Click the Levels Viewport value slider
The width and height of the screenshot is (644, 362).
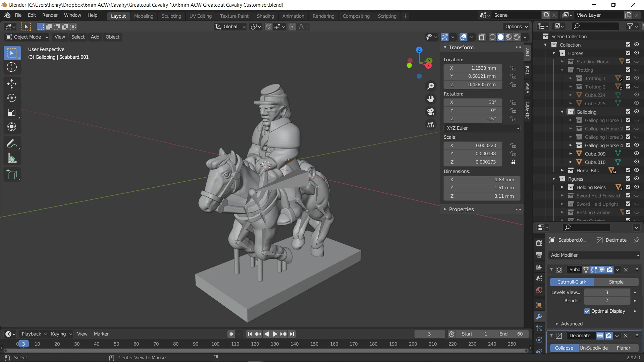[607, 293]
